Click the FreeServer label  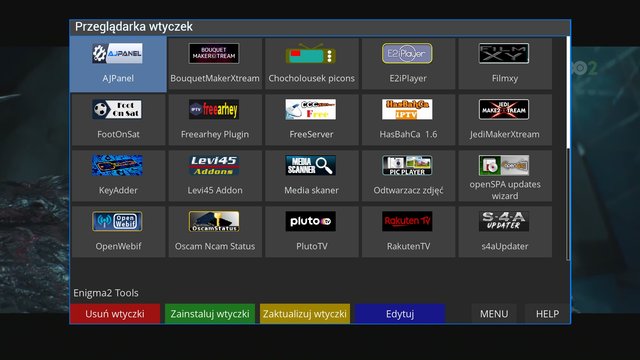point(311,134)
